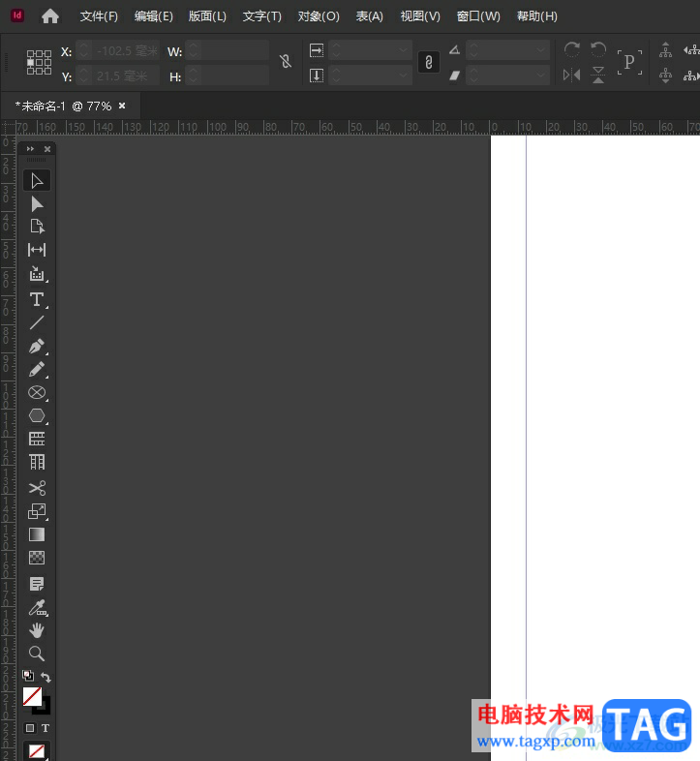Click the default fill and stroke icon
The width and height of the screenshot is (700, 761).
[x=28, y=676]
